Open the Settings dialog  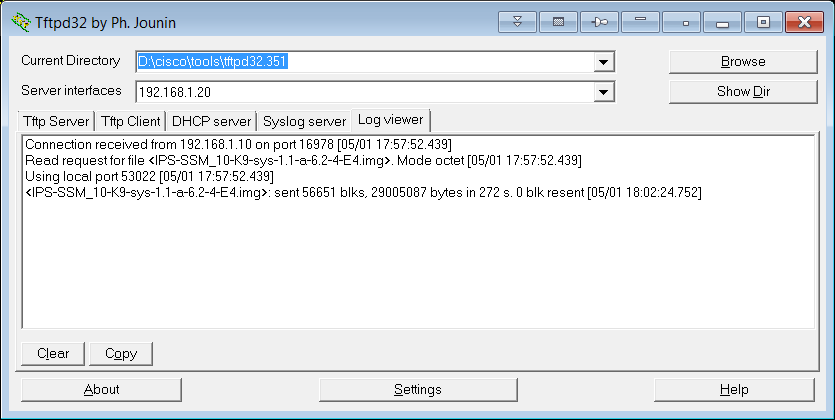[418, 390]
